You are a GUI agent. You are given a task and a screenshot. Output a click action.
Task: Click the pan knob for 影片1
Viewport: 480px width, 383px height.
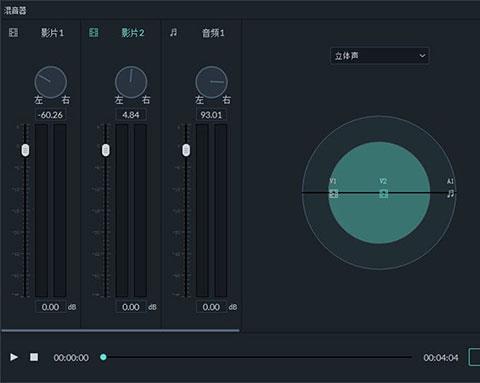coord(51,82)
